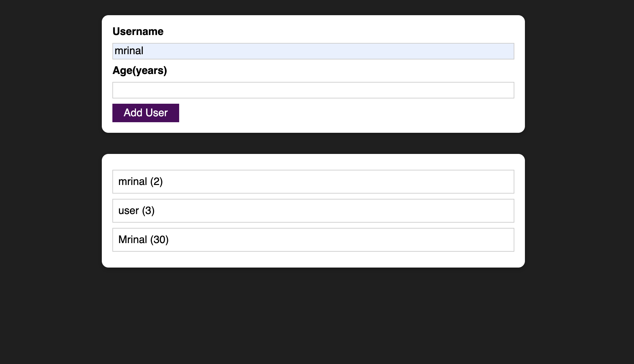Select the "Mrinal (30)" list entry
Screen dimensions: 634x364
click(313, 240)
